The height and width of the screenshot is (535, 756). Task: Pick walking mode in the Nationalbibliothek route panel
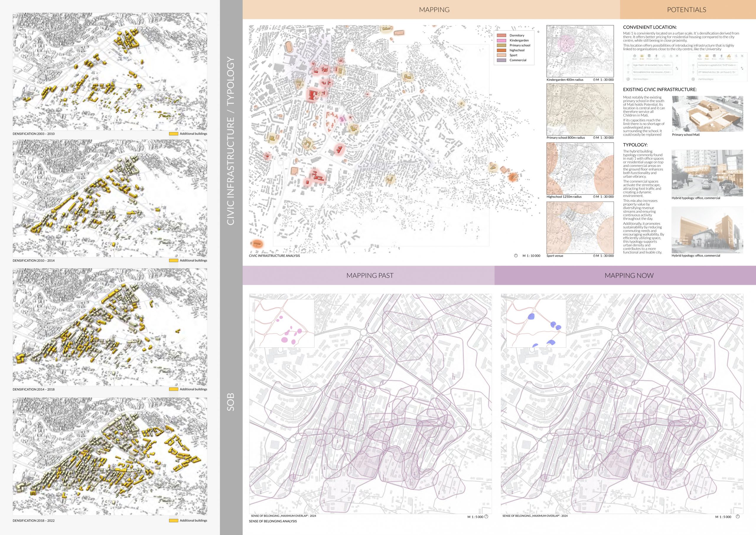[x=656, y=56]
